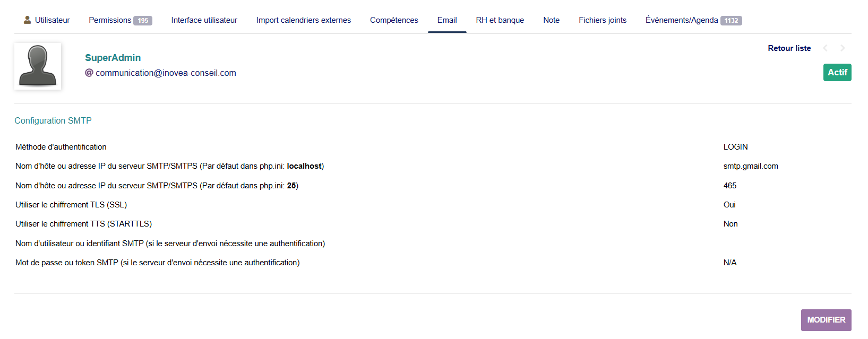Open Import calendriers externes tab
The height and width of the screenshot is (339, 868).
[303, 20]
